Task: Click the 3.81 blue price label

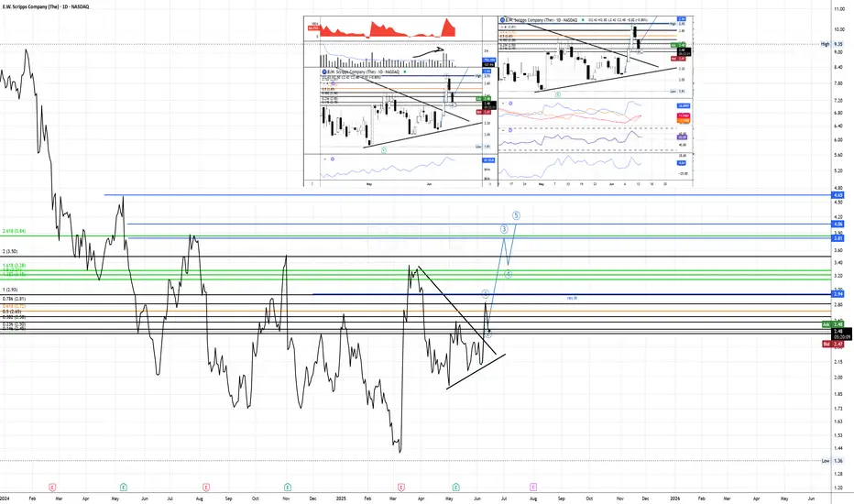Action: coord(838,238)
